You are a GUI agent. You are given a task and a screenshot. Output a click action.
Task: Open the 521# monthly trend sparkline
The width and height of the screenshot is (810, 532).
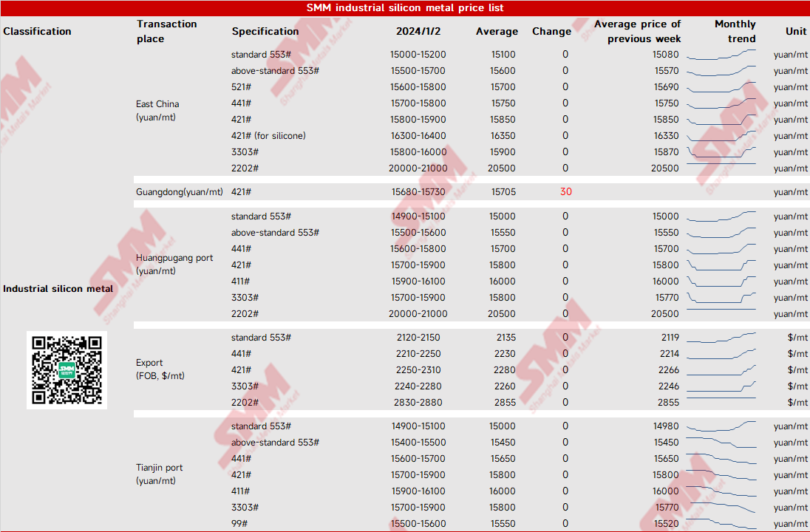click(721, 86)
